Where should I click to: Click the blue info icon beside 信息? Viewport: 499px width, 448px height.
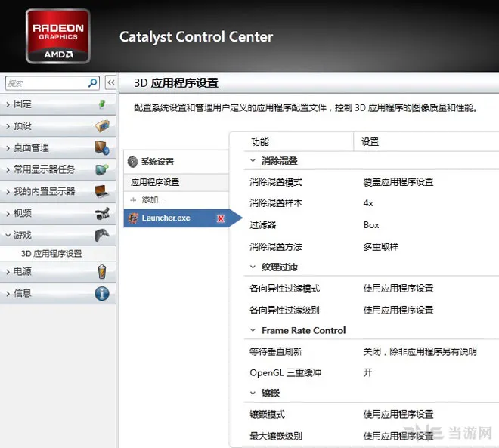point(102,293)
